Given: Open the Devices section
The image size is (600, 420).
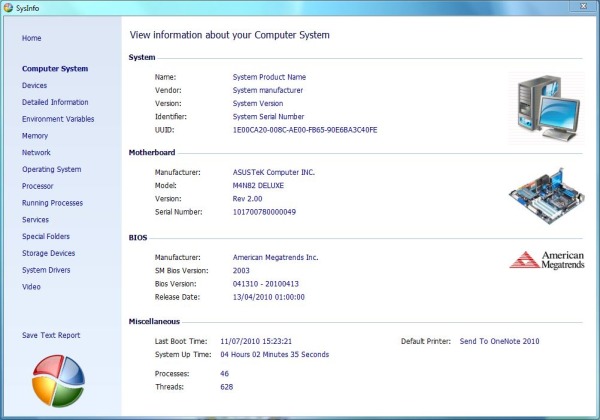Looking at the screenshot, I should click(34, 85).
